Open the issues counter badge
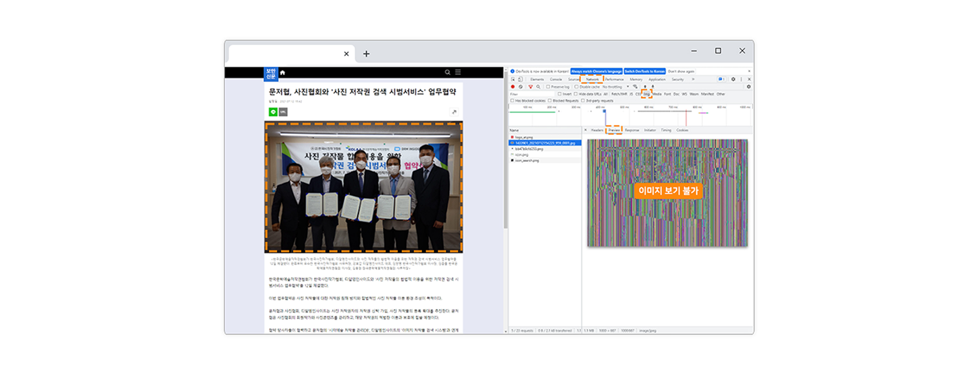 pos(721,79)
